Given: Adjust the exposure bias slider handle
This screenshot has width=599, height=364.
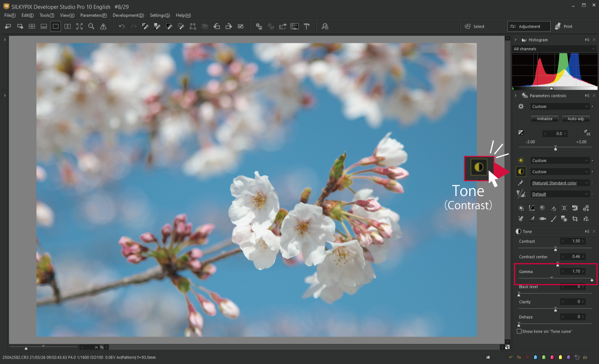Looking at the screenshot, I should [555, 148].
